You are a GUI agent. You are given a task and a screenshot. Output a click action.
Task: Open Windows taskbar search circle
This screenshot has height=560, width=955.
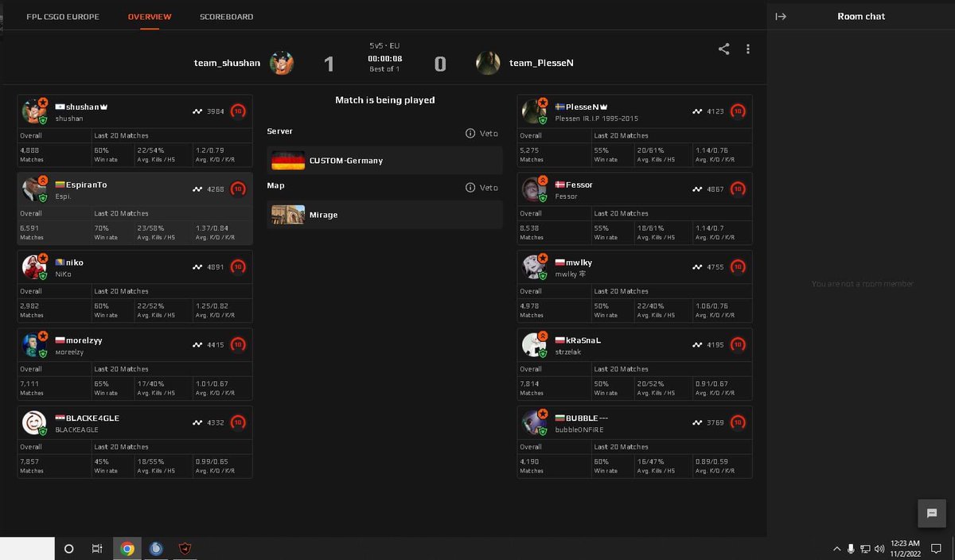[68, 549]
